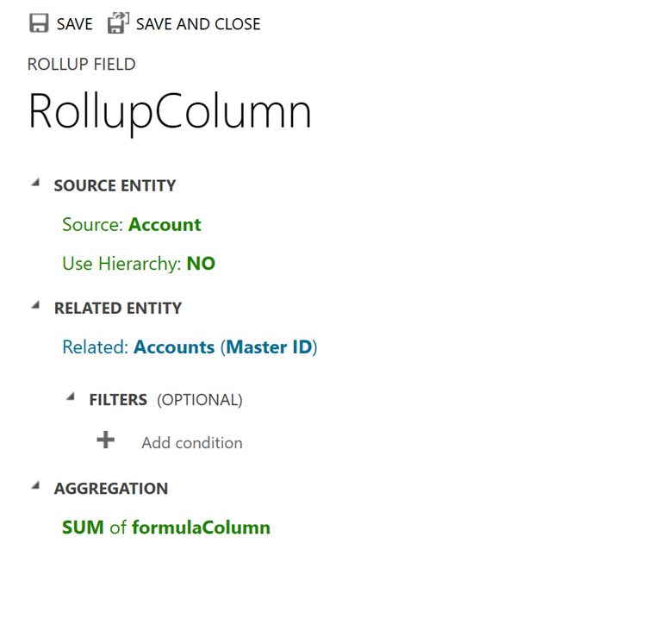Select the RELATED ENTITY section header
This screenshot has width=672, height=618.
pyautogui.click(x=117, y=308)
